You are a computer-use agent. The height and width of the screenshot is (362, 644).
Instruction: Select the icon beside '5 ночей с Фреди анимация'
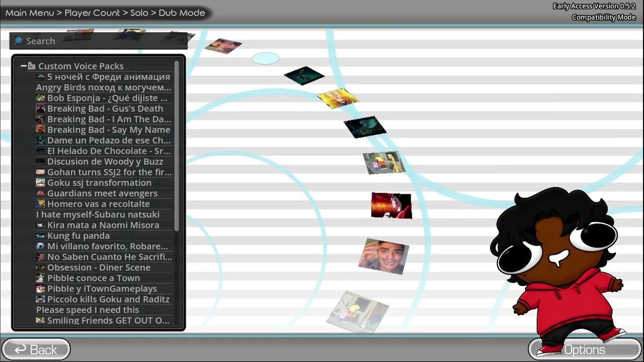pyautogui.click(x=41, y=77)
